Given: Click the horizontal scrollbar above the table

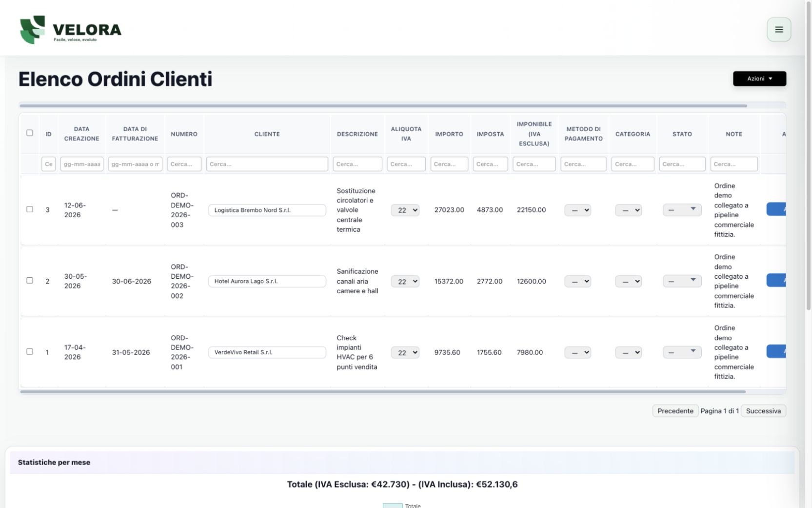Looking at the screenshot, I should (383, 105).
